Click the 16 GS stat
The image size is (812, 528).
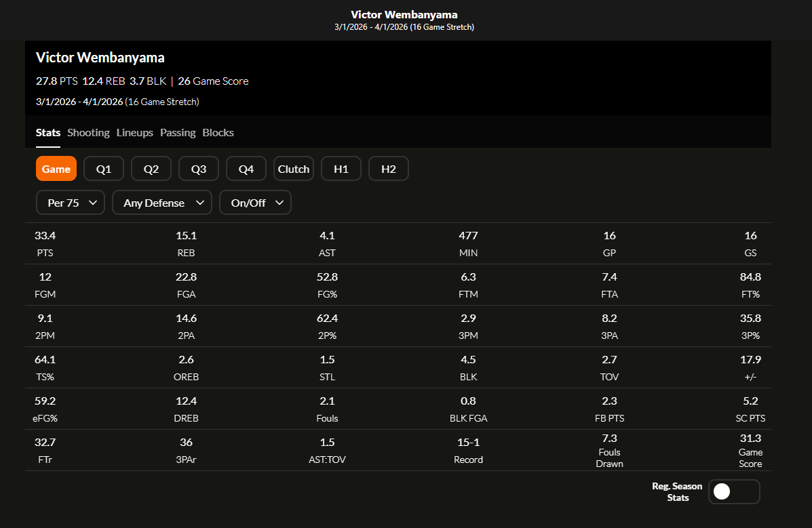pos(750,244)
